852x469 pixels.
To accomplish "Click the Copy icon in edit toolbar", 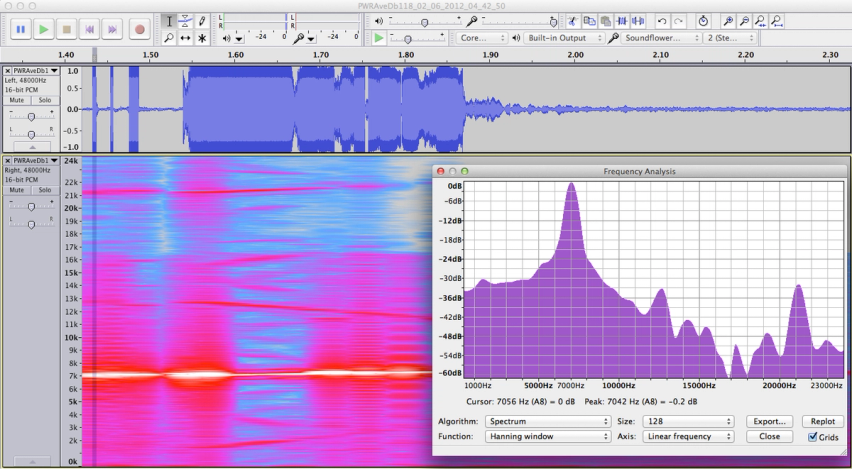I will pos(589,21).
